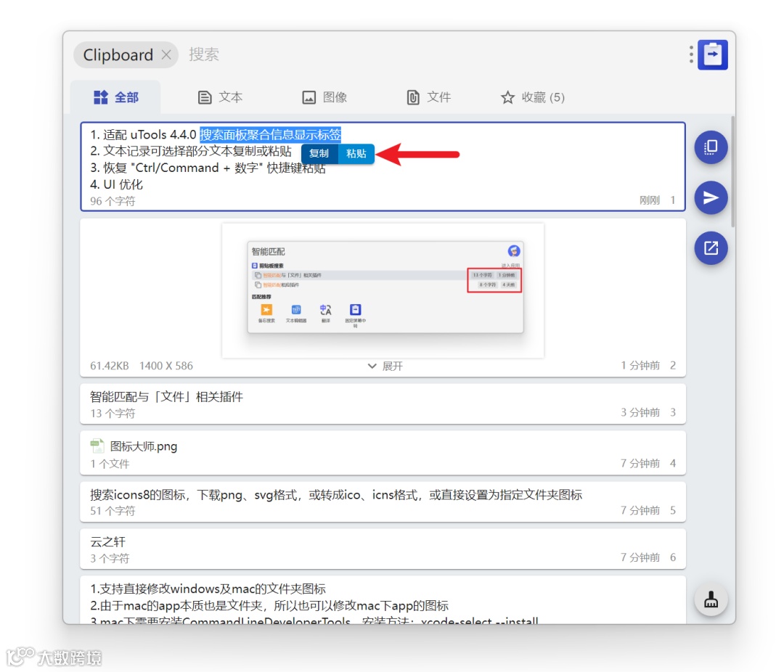Click the 1400 X 586 dimensions label
Viewport: 784px width, 672px height.
(x=166, y=366)
